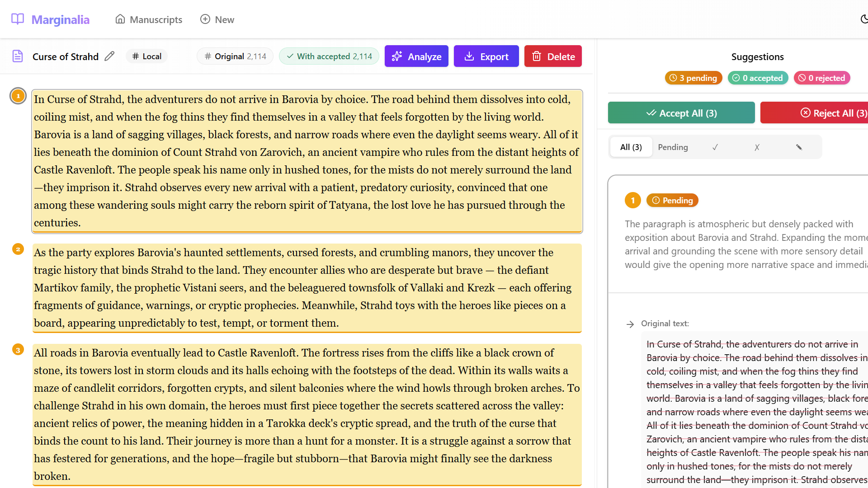Click the document file icon beside title
The width and height of the screenshot is (868, 488).
[18, 56]
